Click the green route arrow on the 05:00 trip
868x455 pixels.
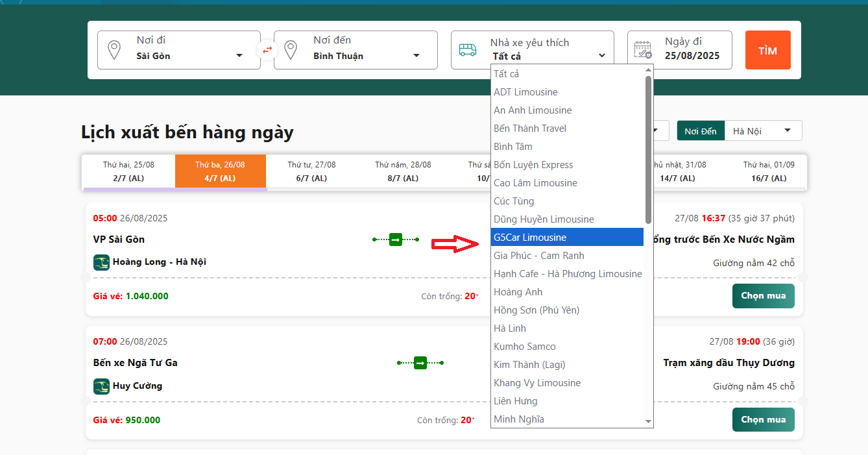point(396,240)
